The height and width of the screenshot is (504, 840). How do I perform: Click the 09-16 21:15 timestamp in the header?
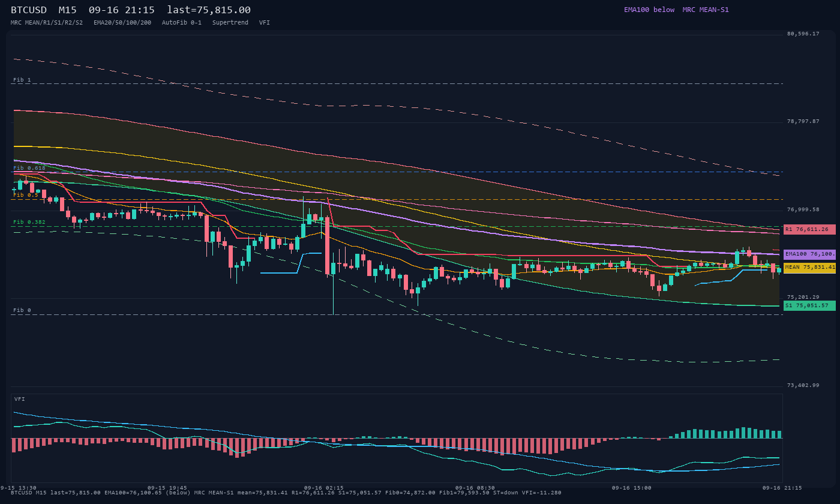[121, 10]
